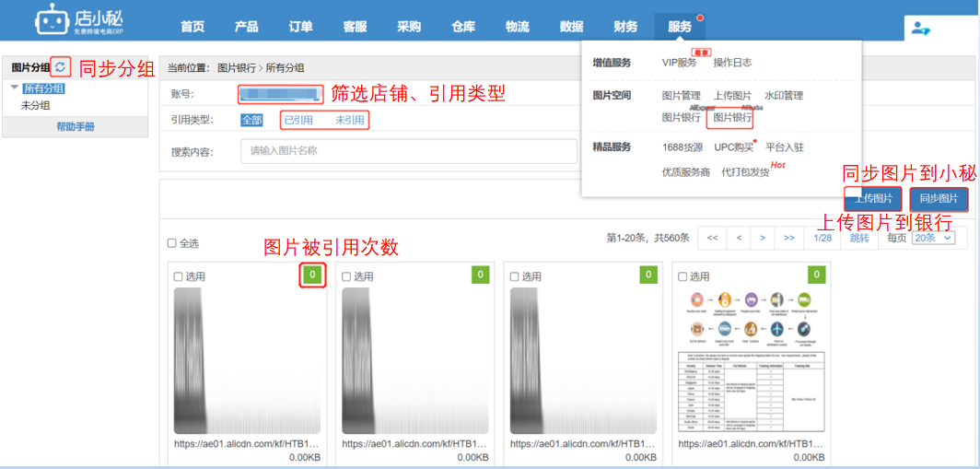Collapse the 所有分组 tree node
The width and height of the screenshot is (980, 469).
point(15,88)
